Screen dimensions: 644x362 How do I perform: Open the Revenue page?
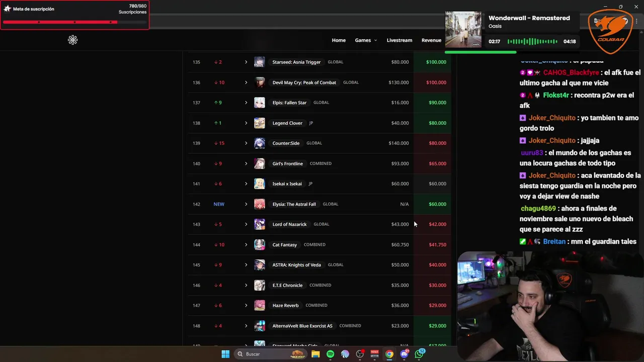tap(431, 40)
